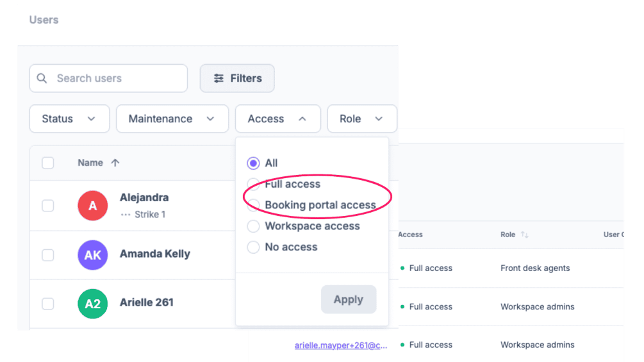The height and width of the screenshot is (362, 644).
Task: Click the magnifier icon in search box
Action: (42, 78)
